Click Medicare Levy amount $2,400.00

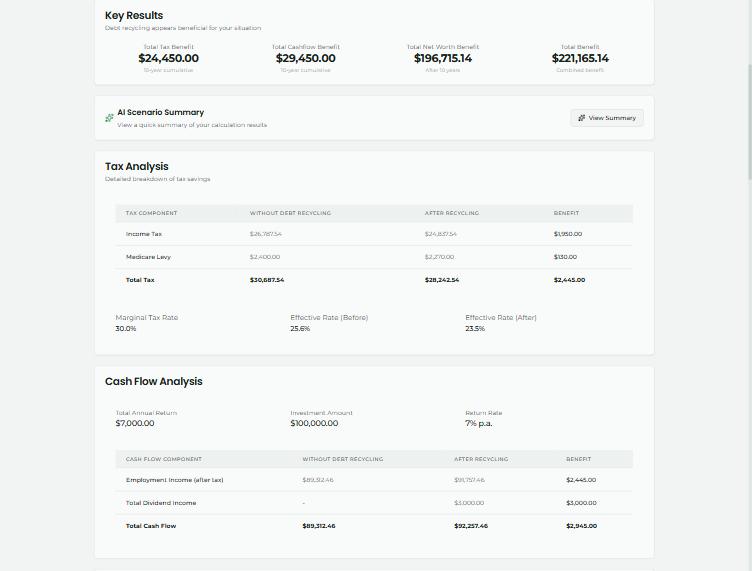pos(265,257)
